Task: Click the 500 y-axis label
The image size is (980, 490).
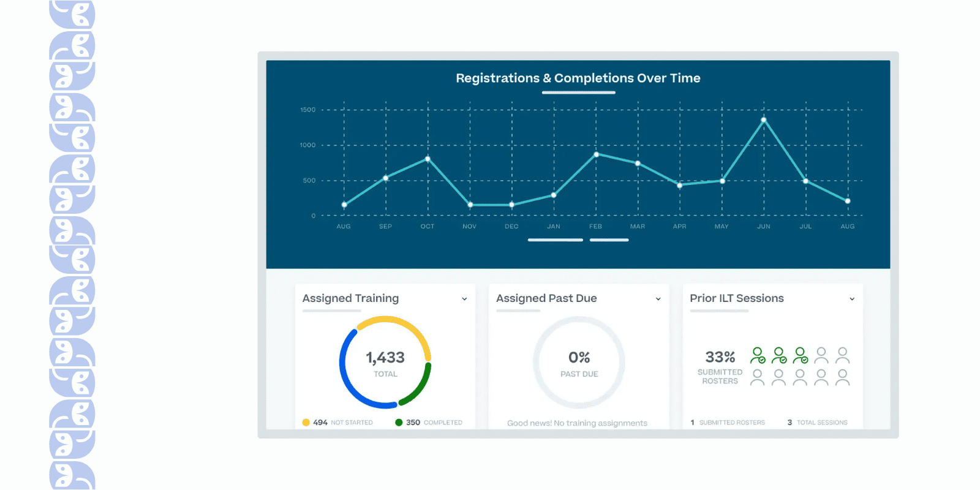Action: 309,181
